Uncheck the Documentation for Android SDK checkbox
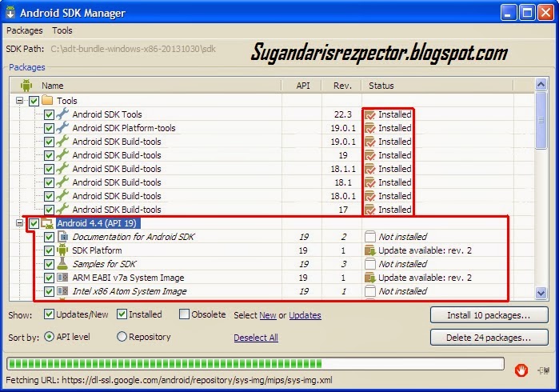 coord(49,237)
